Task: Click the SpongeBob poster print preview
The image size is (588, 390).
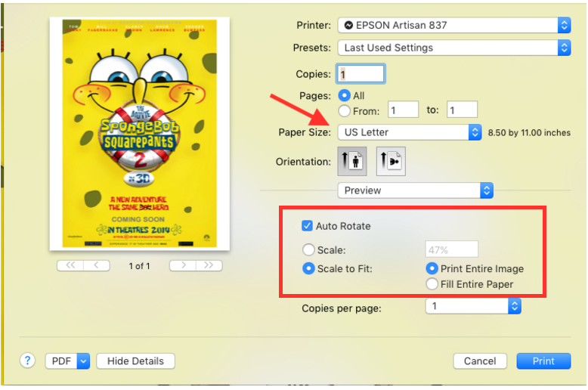Action: [140, 134]
